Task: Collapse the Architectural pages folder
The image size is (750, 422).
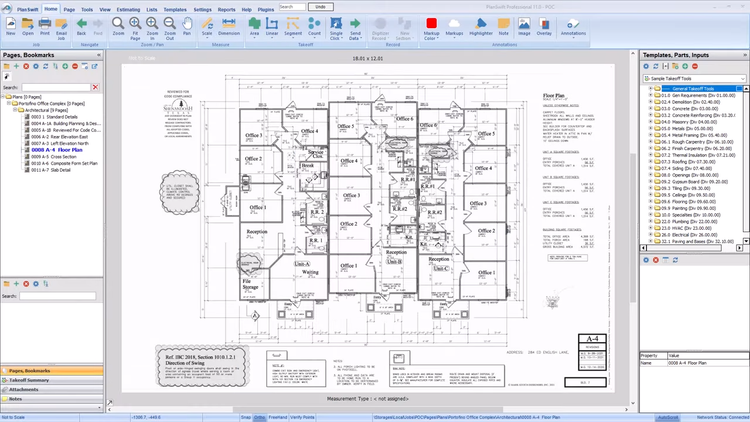Action: [x=14, y=110]
